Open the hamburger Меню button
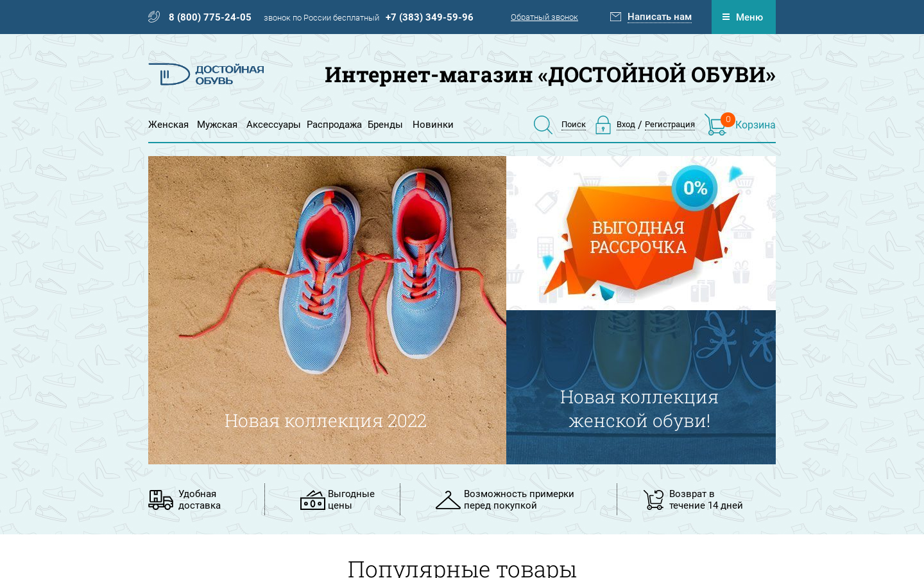The width and height of the screenshot is (924, 578). tap(743, 17)
